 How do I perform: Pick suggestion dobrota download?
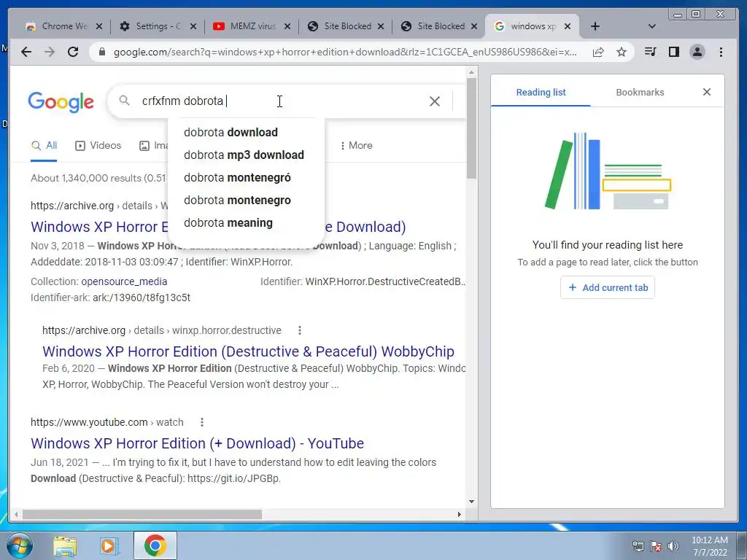[246, 132]
